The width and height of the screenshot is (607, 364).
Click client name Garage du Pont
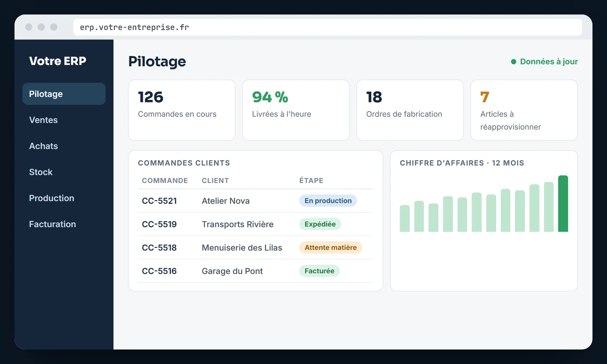pos(232,271)
